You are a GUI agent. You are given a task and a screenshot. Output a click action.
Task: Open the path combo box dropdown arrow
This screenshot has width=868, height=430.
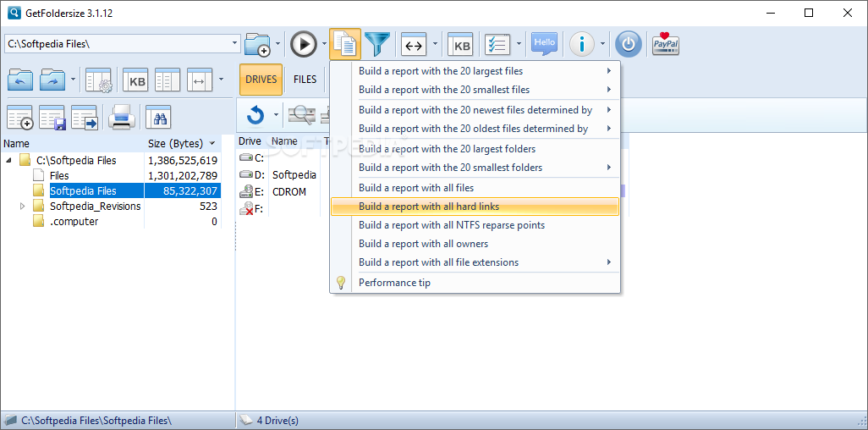click(235, 42)
